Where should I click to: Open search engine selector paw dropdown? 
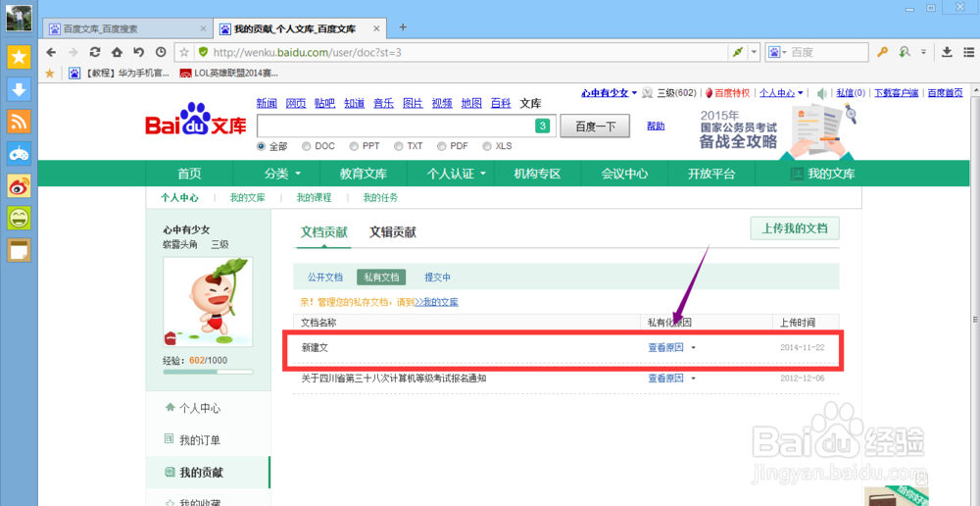[x=778, y=53]
